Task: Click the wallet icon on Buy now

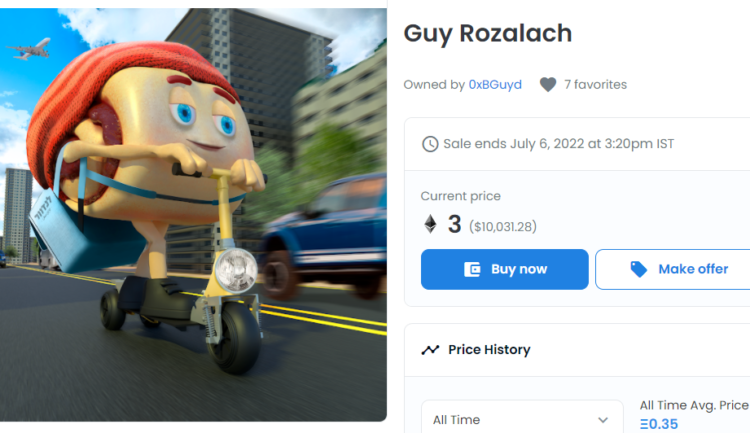Action: (473, 269)
